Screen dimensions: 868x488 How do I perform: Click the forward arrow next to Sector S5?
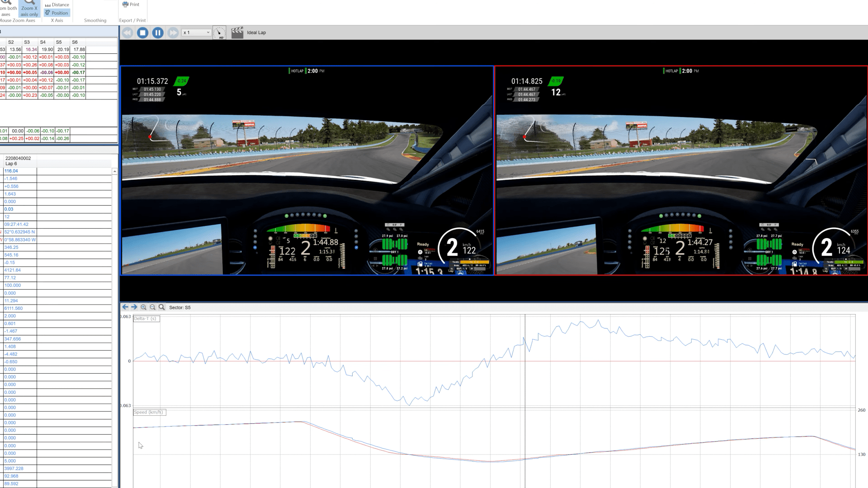[x=134, y=307]
